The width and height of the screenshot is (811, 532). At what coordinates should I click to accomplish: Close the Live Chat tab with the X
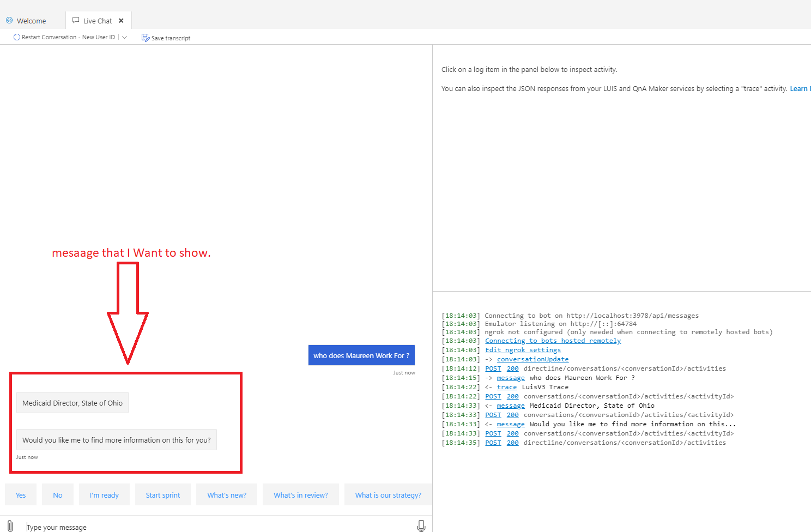coord(121,20)
